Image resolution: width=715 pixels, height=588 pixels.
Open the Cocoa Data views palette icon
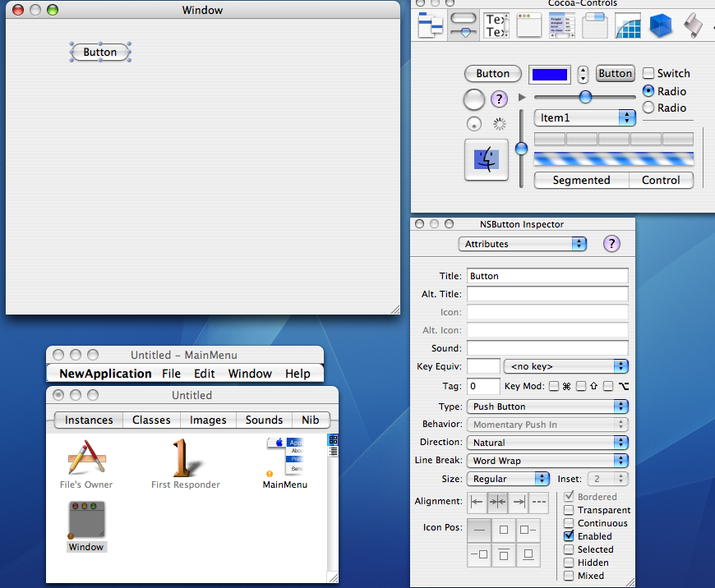(562, 25)
